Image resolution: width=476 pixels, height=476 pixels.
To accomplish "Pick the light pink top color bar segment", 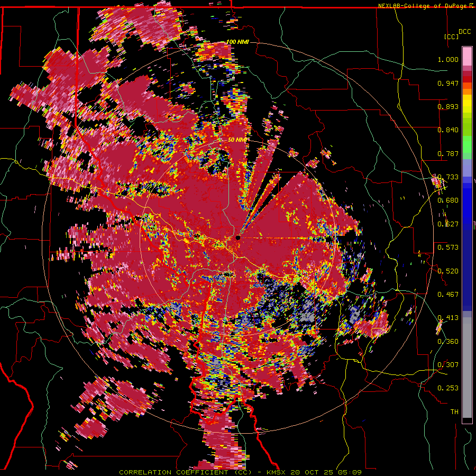I will (x=467, y=56).
